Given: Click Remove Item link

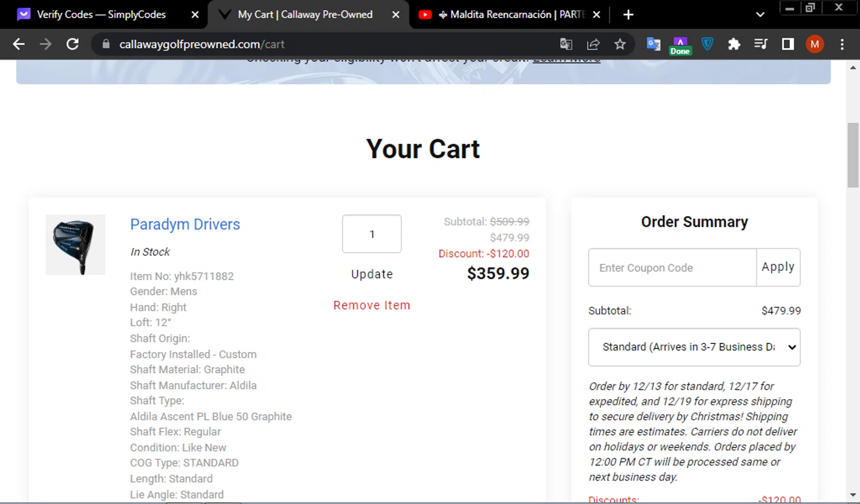Looking at the screenshot, I should click(372, 306).
